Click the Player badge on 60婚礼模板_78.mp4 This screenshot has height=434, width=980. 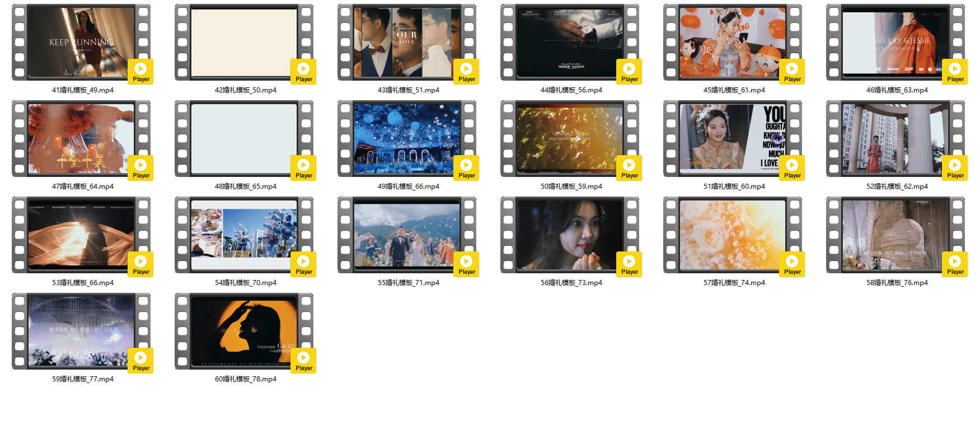303,361
